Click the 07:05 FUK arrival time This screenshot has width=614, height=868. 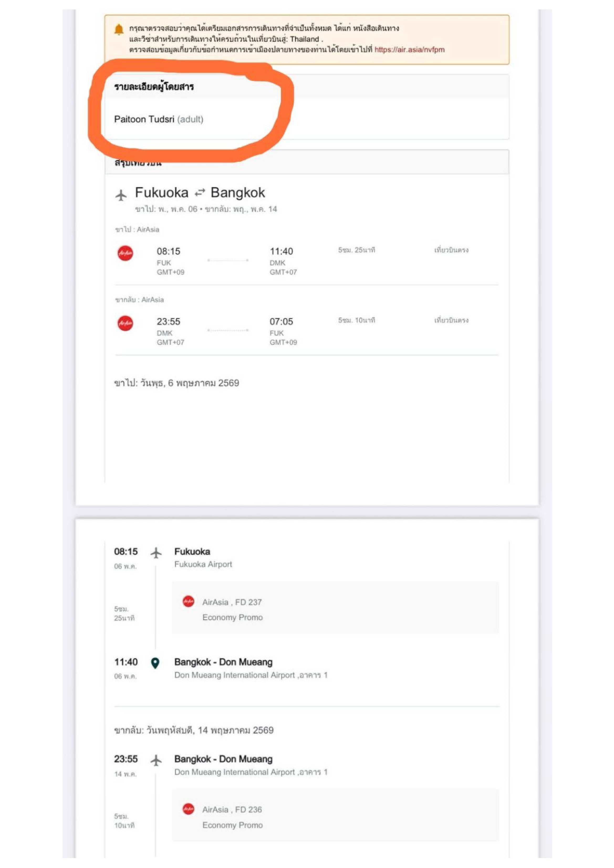click(281, 322)
